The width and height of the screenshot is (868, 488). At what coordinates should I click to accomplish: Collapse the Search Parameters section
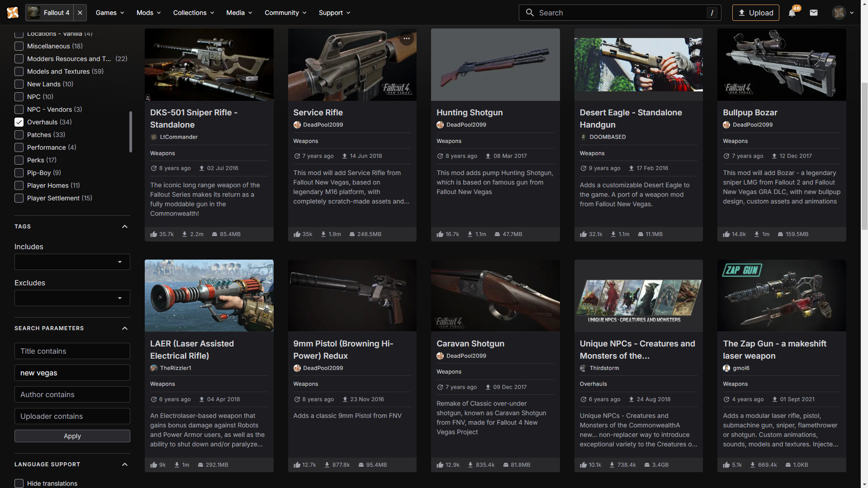click(125, 328)
